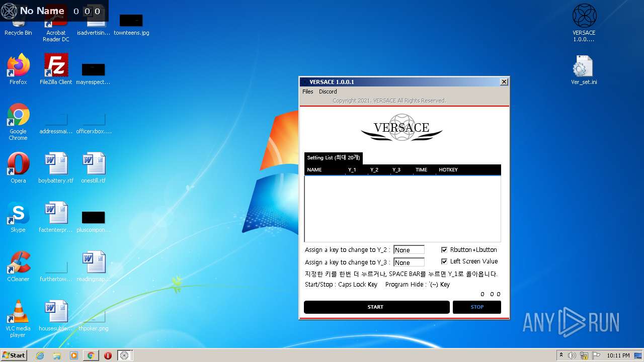The width and height of the screenshot is (644, 362).
Task: Click the No Name overlay logo
Action: pos(9,11)
